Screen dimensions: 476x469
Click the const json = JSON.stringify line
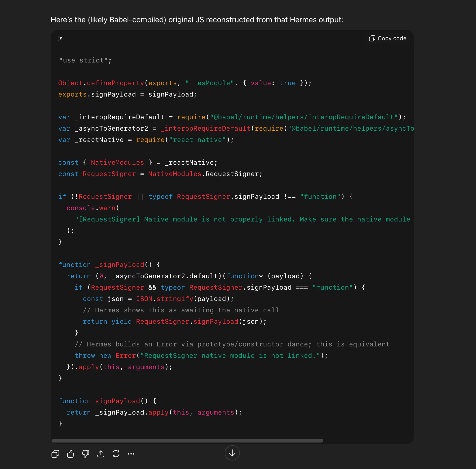(x=158, y=299)
